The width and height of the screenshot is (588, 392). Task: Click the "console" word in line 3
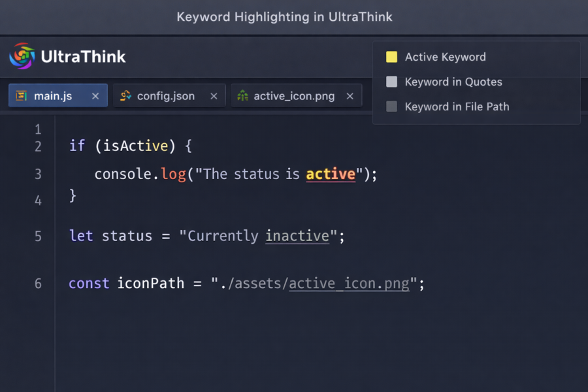tap(123, 174)
